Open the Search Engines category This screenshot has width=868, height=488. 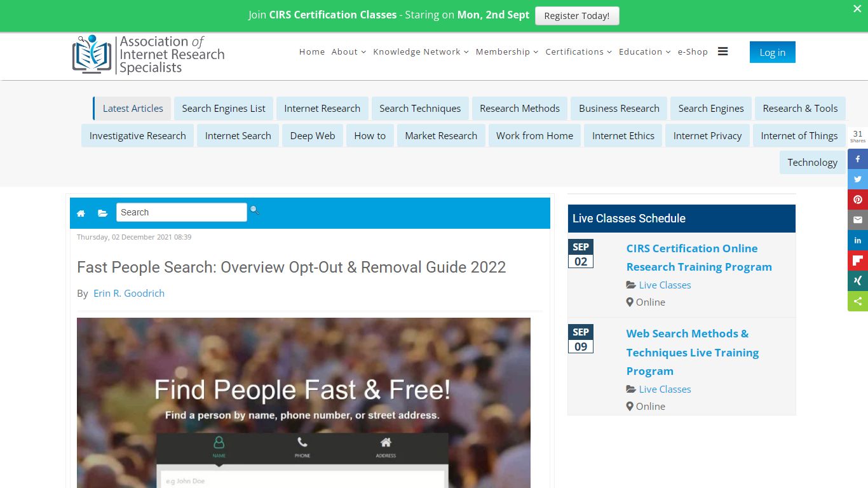pyautogui.click(x=711, y=109)
